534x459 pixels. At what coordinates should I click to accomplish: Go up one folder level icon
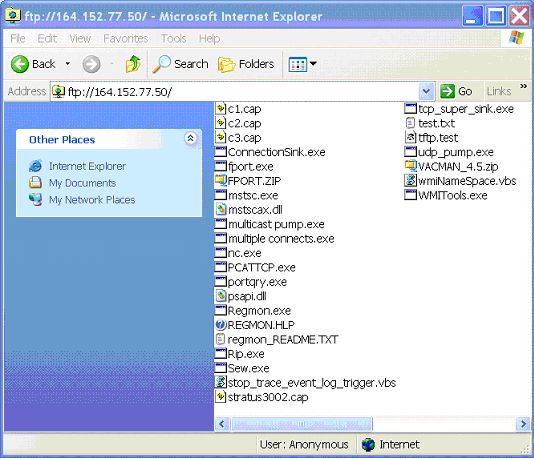tap(133, 64)
